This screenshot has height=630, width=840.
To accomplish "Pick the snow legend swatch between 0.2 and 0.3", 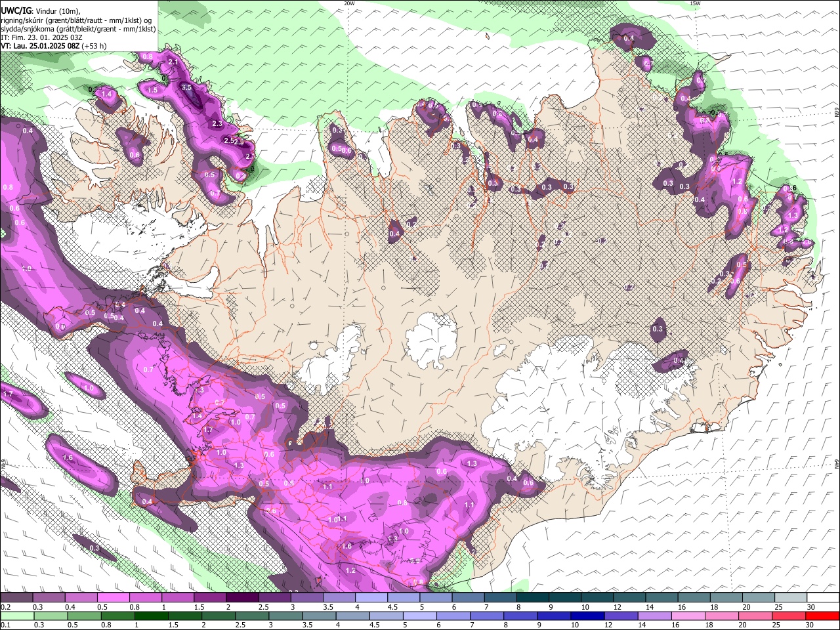I will click(x=16, y=598).
